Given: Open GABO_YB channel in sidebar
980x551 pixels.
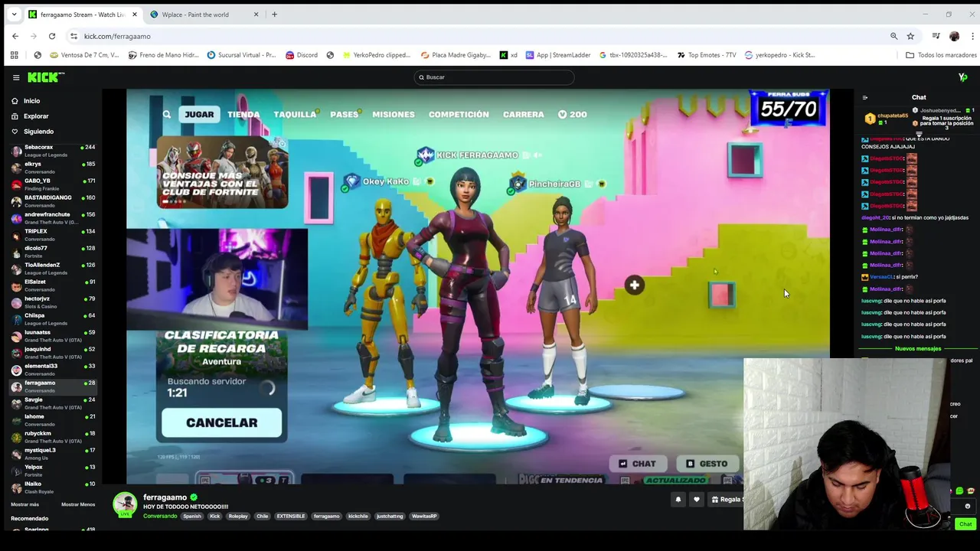Looking at the screenshot, I should pos(52,184).
